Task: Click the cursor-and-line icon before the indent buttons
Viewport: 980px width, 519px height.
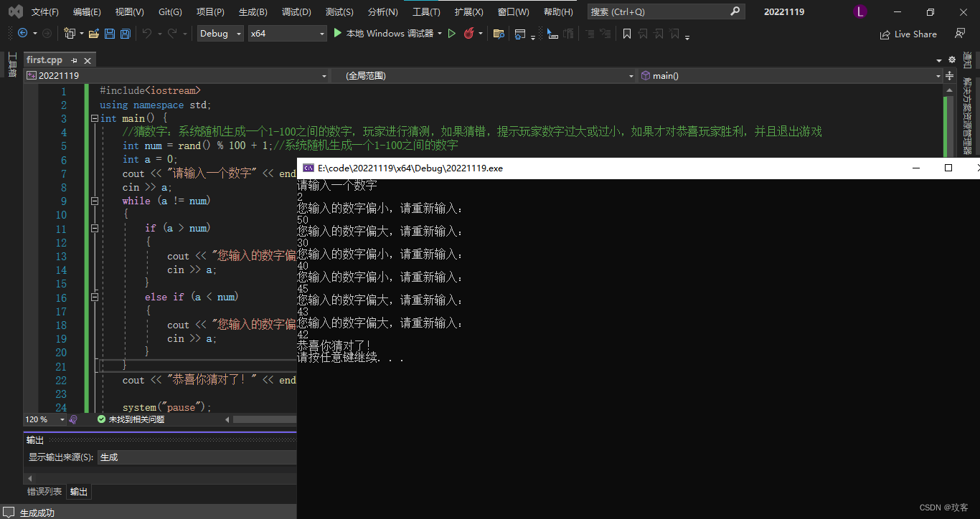Action: (x=552, y=34)
